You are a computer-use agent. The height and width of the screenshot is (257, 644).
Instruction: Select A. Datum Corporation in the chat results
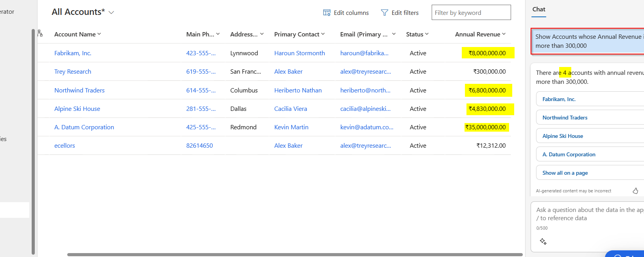click(x=569, y=155)
